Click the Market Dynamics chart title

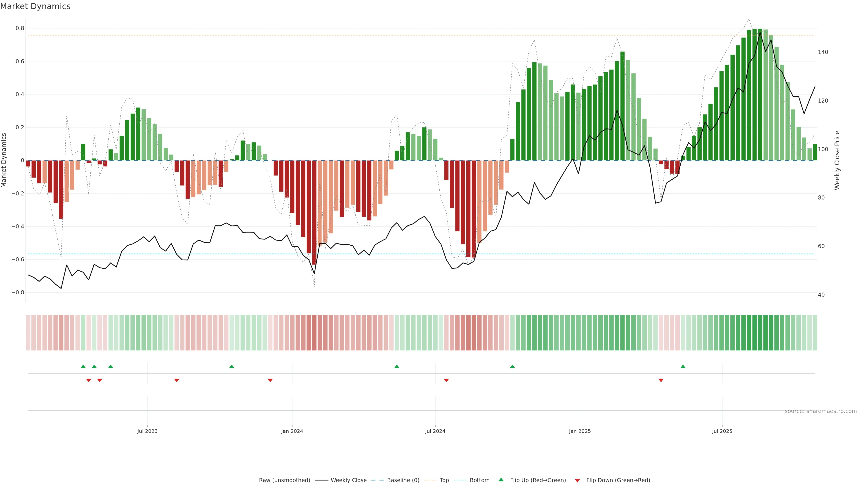35,6
